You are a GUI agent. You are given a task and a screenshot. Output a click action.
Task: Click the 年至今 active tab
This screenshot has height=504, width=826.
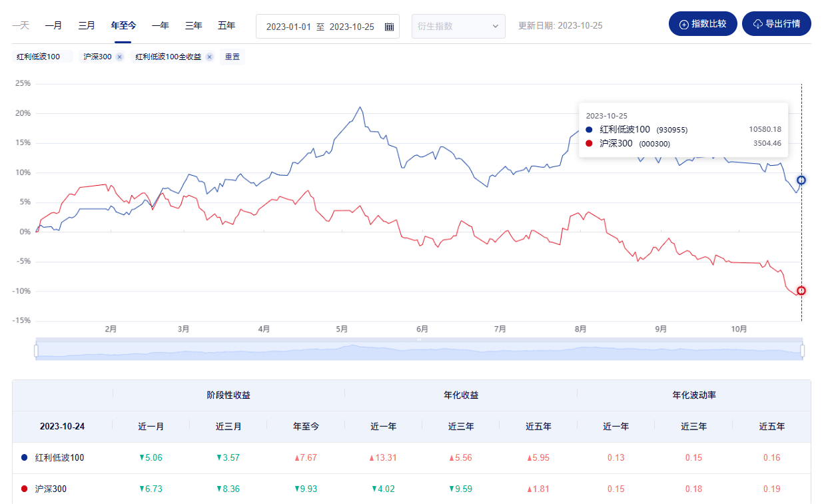123,26
